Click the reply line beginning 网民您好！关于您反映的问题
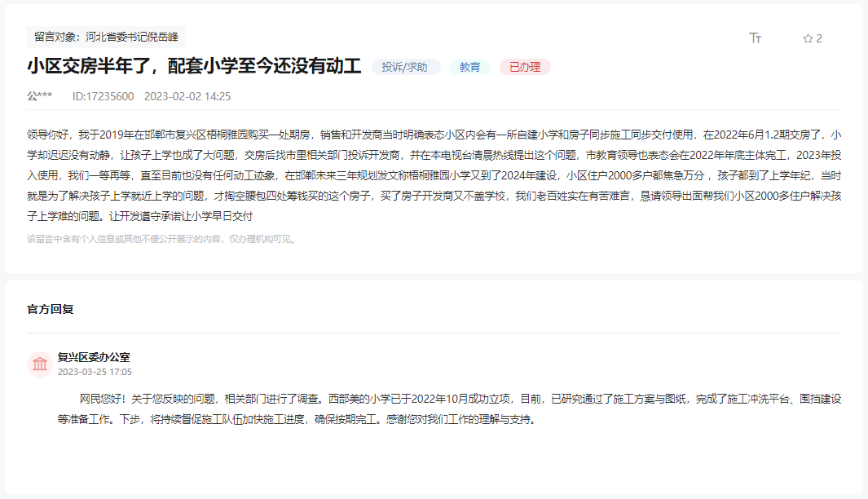This screenshot has width=868, height=499. click(460, 399)
